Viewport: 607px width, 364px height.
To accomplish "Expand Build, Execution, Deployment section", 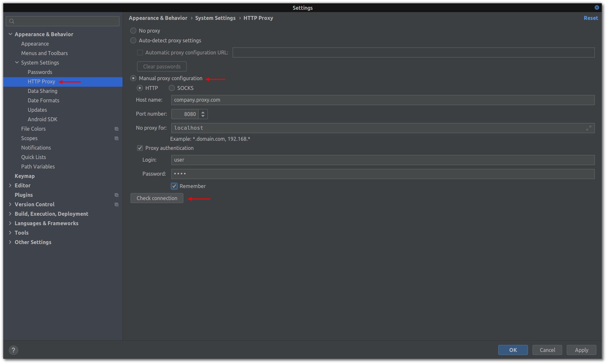I will tap(10, 214).
